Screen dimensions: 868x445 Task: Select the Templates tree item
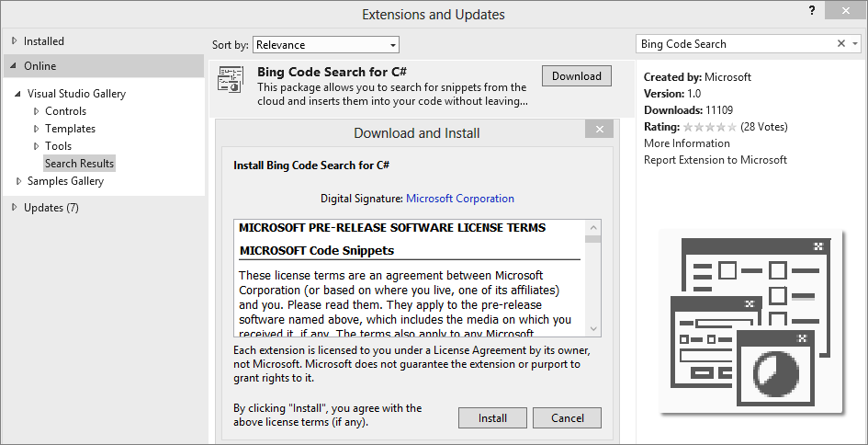point(71,129)
